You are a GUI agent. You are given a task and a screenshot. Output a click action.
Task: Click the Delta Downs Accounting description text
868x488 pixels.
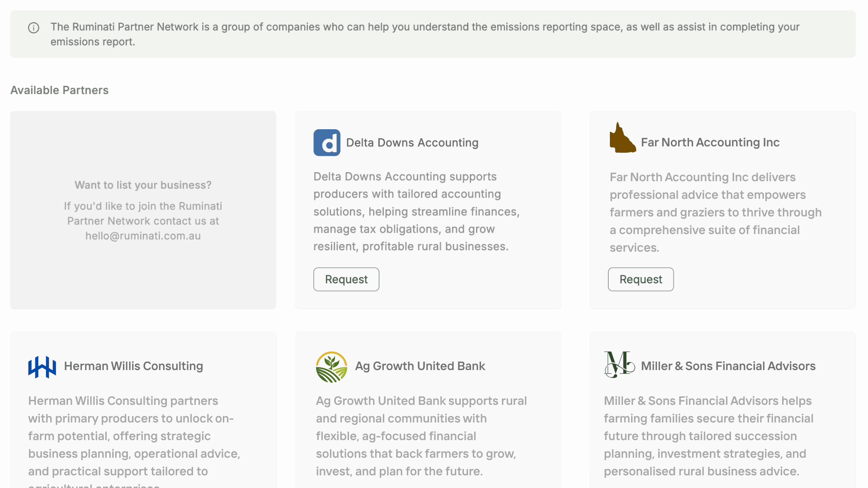416,211
